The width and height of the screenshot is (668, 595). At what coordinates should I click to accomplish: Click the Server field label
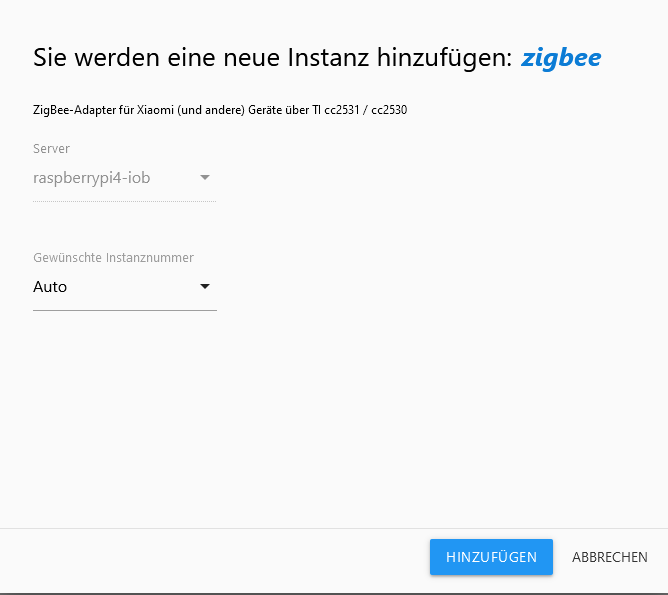click(52, 149)
